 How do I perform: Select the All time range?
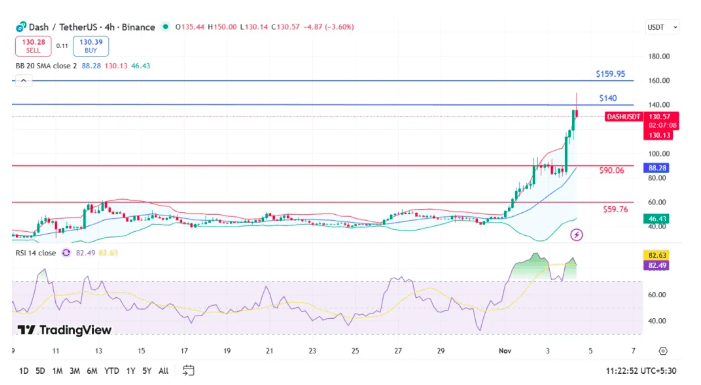[x=164, y=371]
